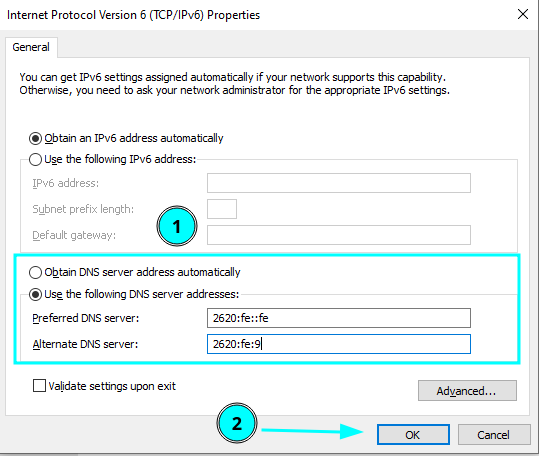Image resolution: width=539 pixels, height=456 pixels.
Task: Click the Preferred DNS server label
Action: coord(86,318)
